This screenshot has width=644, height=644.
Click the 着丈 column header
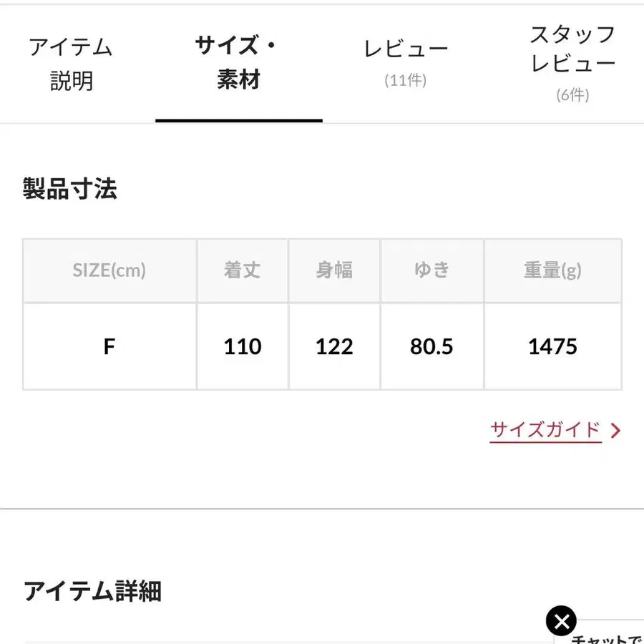(243, 270)
